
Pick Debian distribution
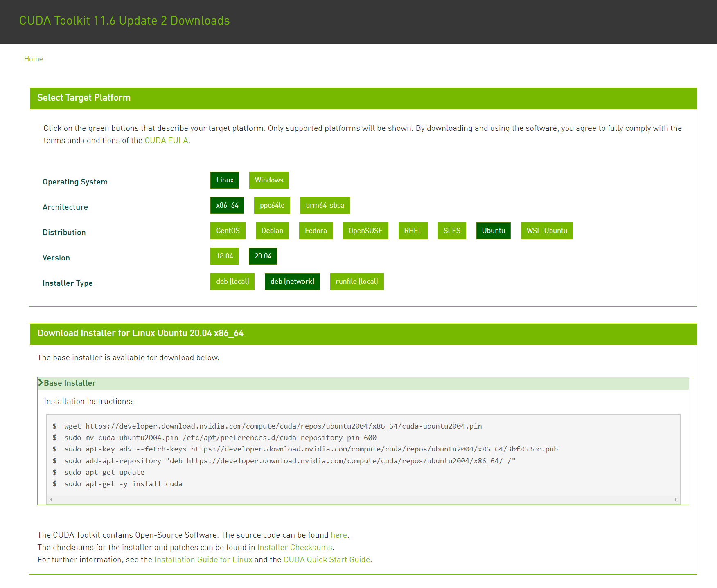click(x=272, y=231)
